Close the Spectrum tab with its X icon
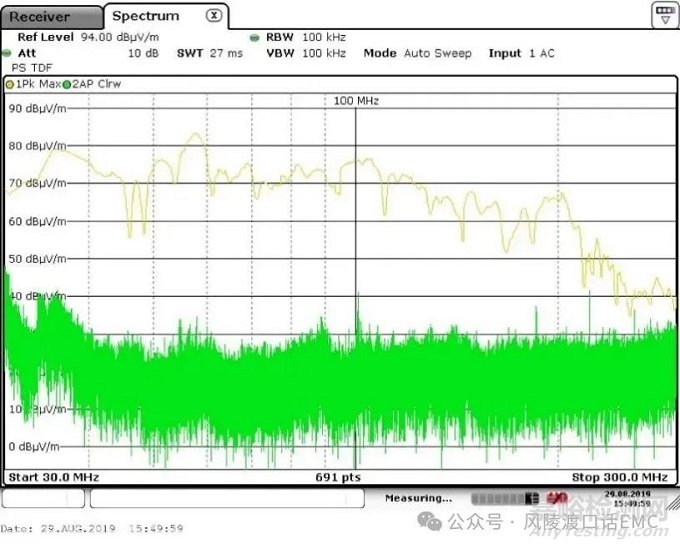Image resolution: width=680 pixels, height=549 pixels. (x=214, y=16)
